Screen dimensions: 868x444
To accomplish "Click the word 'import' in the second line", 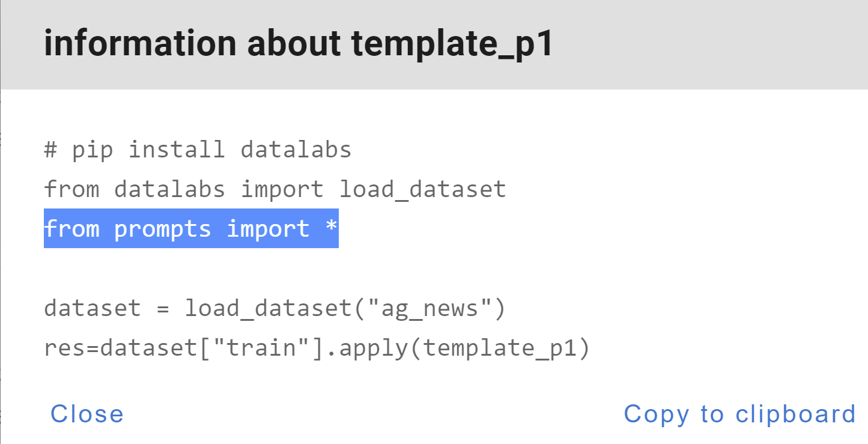I will click(284, 189).
